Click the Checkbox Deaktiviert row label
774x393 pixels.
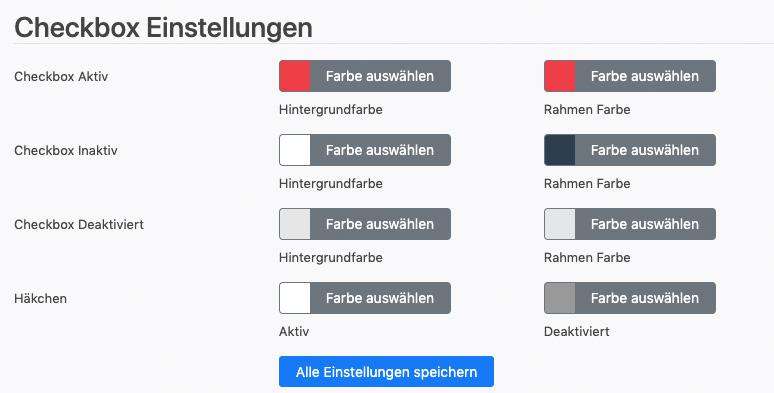[x=79, y=225]
